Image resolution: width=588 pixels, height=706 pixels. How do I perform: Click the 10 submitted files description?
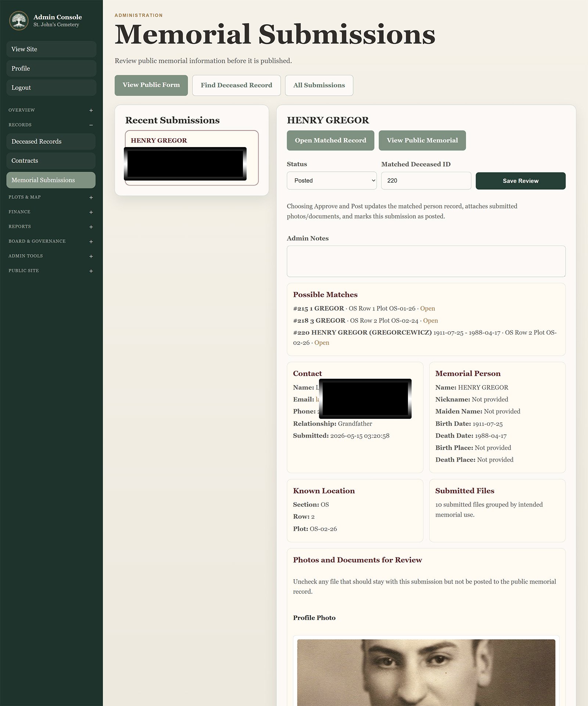pos(489,510)
